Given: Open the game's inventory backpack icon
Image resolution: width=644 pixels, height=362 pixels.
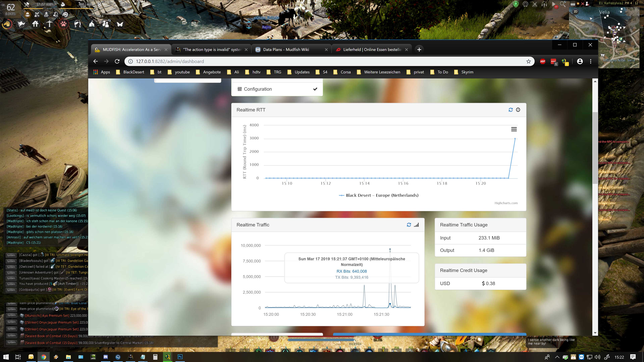Looking at the screenshot, I should point(28,14).
